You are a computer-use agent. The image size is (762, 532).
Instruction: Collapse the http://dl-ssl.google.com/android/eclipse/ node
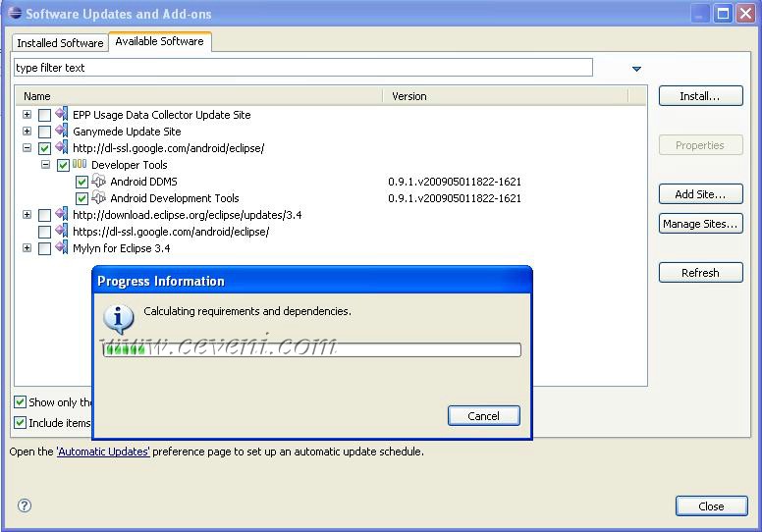[x=27, y=147]
